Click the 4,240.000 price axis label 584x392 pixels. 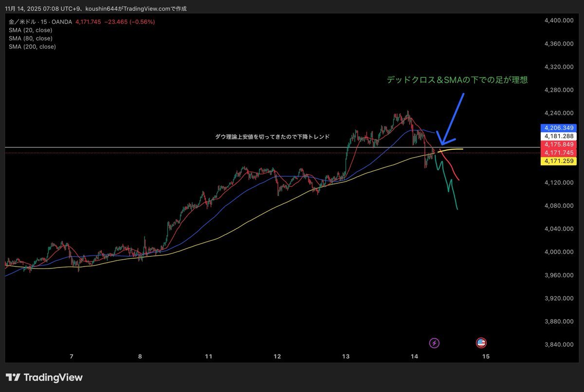point(559,113)
